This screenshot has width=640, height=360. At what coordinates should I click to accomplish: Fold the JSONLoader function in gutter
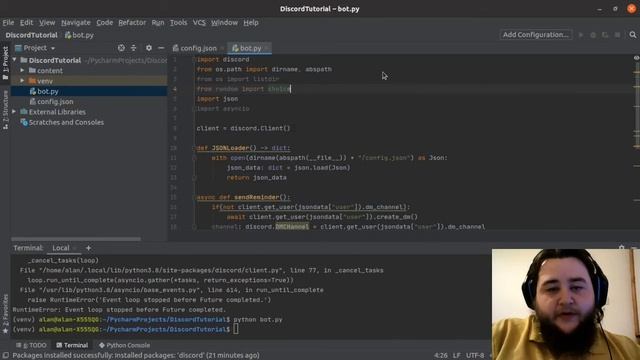click(194, 148)
